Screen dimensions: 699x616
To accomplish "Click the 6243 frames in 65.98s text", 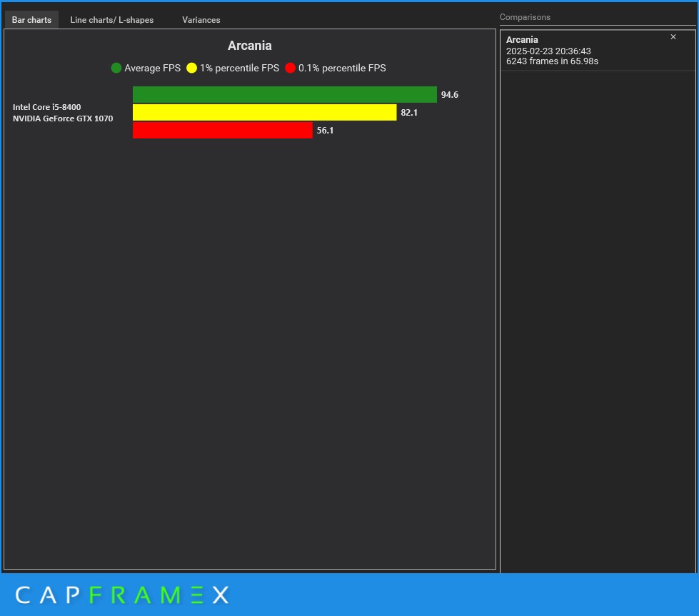I will 552,61.
